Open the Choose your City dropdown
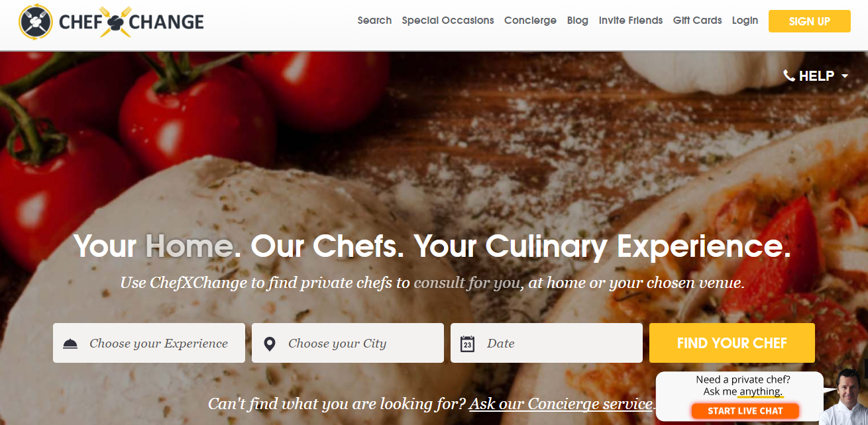This screenshot has height=425, width=868. point(348,343)
